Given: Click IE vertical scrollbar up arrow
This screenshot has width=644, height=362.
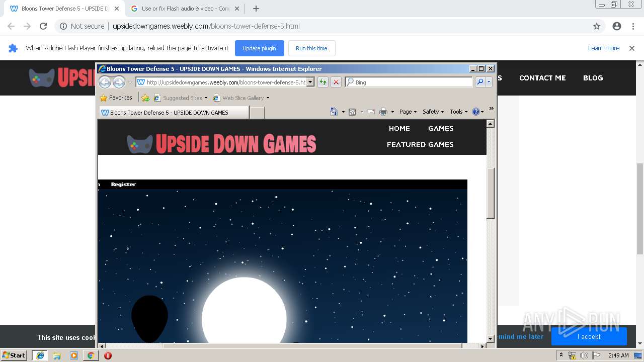Looking at the screenshot, I should 491,124.
